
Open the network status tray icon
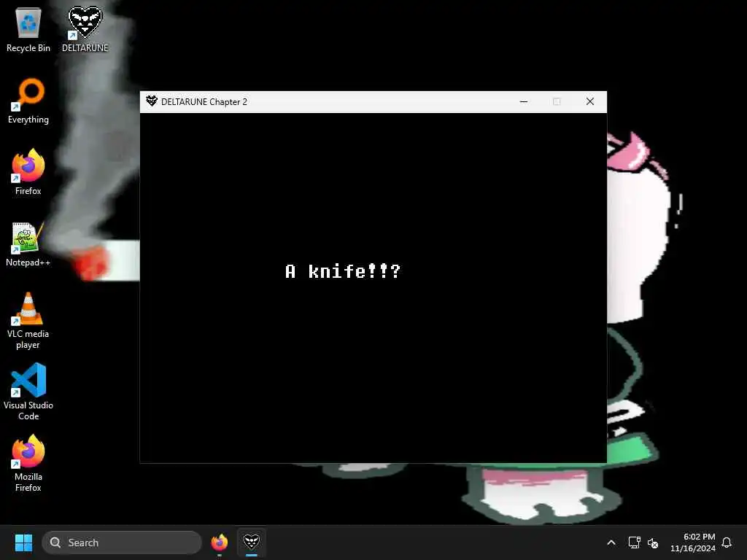pyautogui.click(x=634, y=542)
